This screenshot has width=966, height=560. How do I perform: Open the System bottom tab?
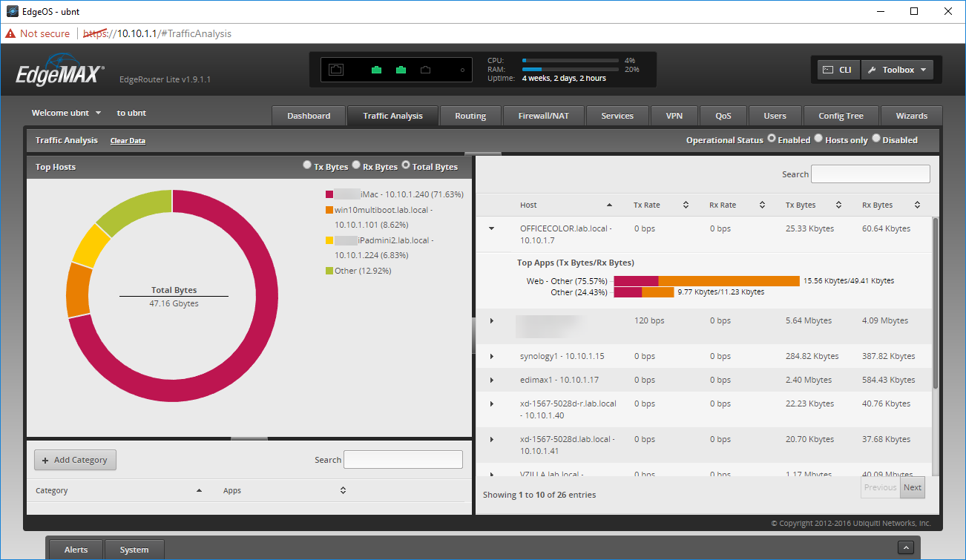(134, 550)
